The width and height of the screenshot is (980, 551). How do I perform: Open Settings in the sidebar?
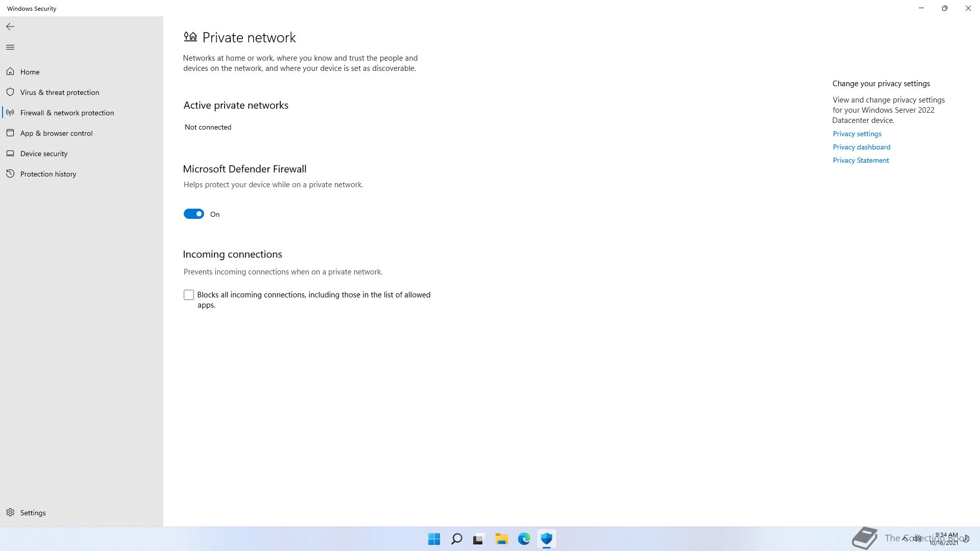[82, 513]
